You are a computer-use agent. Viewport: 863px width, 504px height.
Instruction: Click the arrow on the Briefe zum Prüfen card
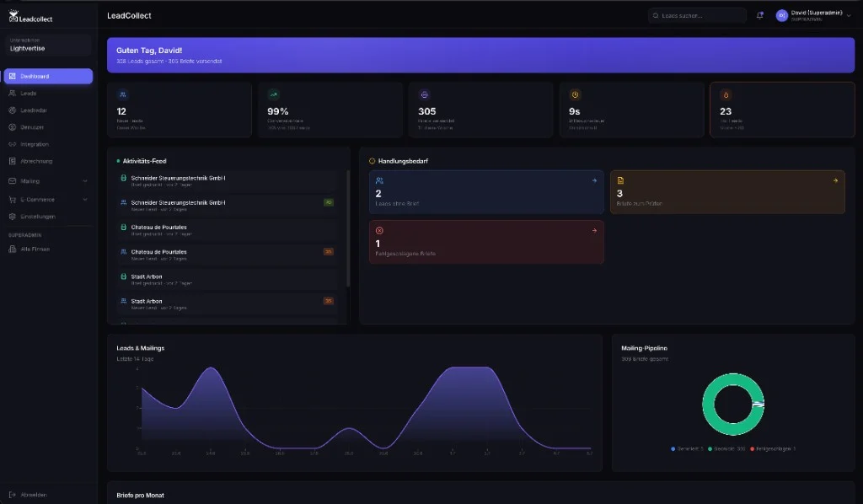835,180
